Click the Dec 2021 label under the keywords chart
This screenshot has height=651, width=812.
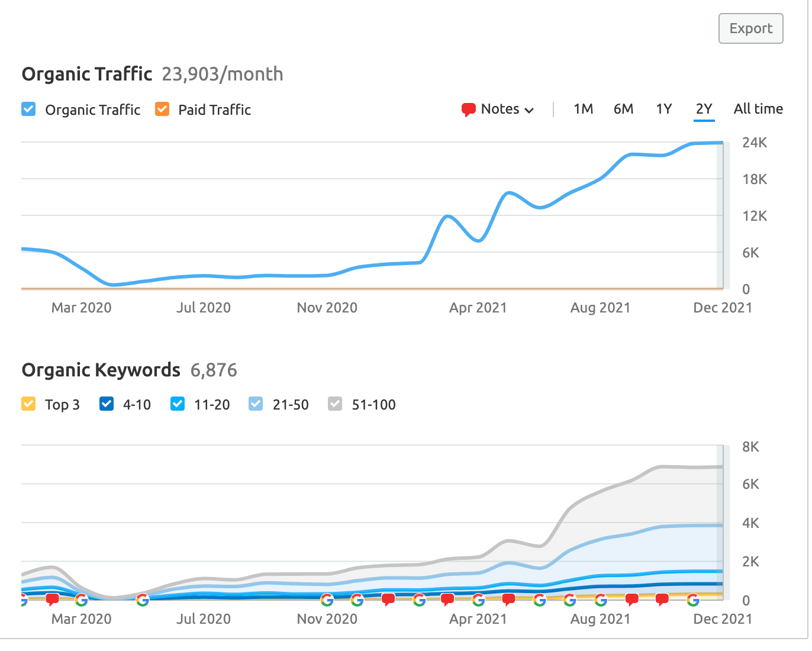click(723, 619)
